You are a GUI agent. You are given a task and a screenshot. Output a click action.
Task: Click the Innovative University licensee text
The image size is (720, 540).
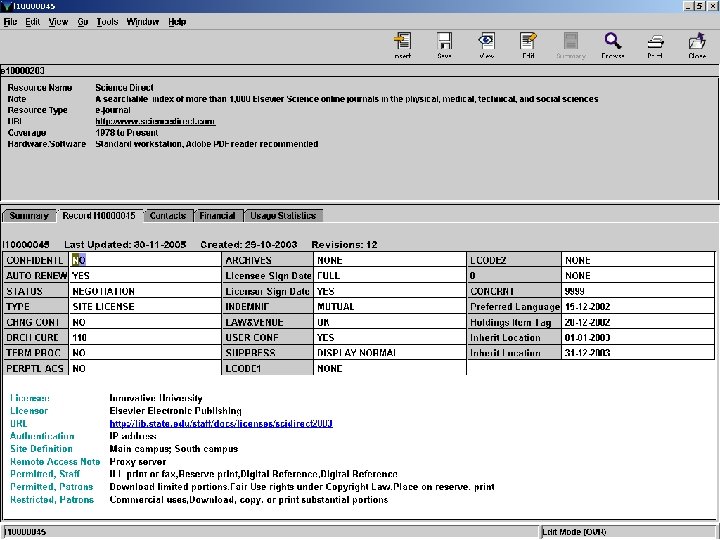156,398
